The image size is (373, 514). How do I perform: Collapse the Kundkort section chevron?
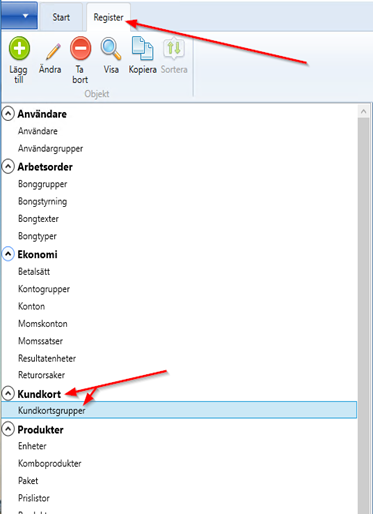click(8, 394)
